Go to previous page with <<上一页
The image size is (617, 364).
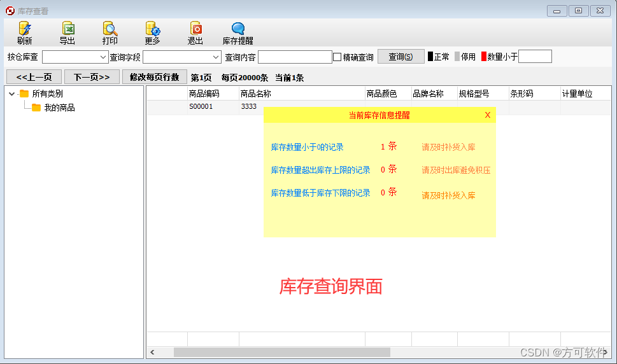[34, 76]
